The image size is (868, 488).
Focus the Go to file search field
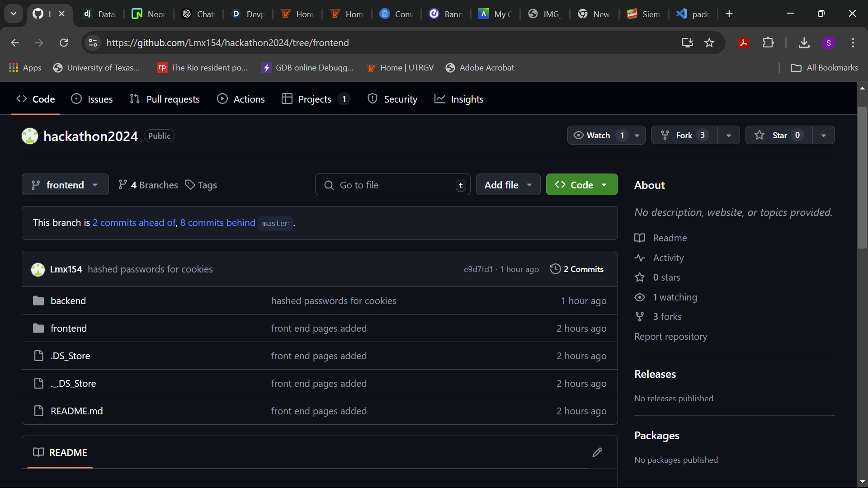392,185
